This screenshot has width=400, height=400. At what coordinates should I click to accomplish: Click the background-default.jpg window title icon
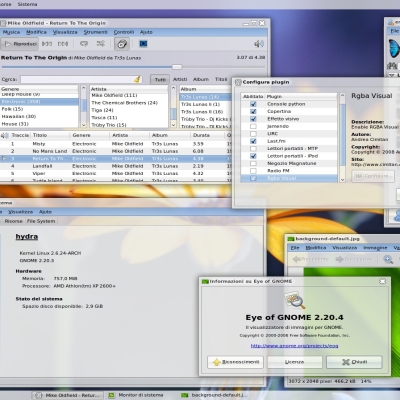pyautogui.click(x=291, y=239)
